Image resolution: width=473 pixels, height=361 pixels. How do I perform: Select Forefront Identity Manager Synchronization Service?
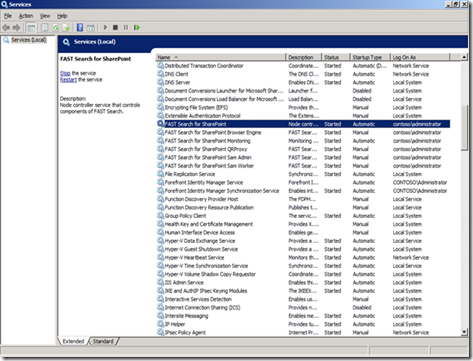point(303,191)
